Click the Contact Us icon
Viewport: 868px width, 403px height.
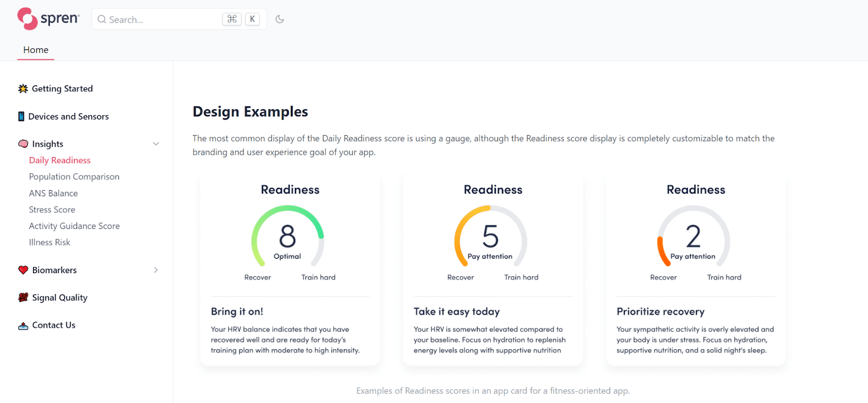tap(22, 325)
